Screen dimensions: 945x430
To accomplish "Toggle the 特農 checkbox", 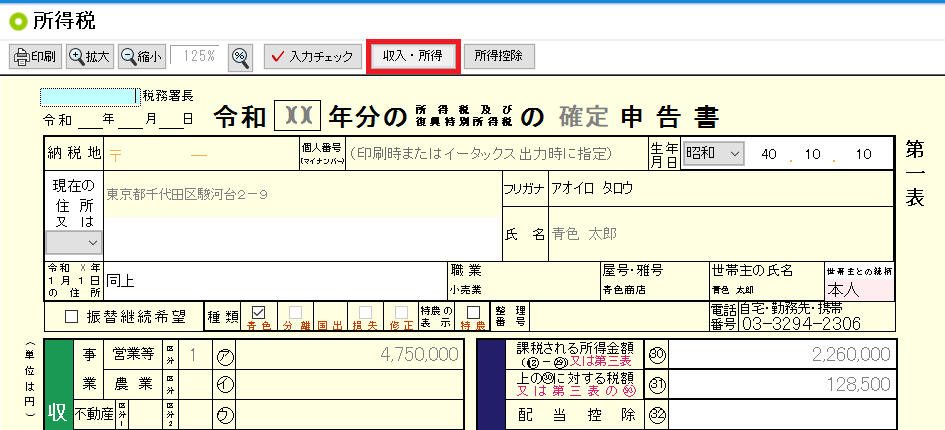I will [474, 312].
